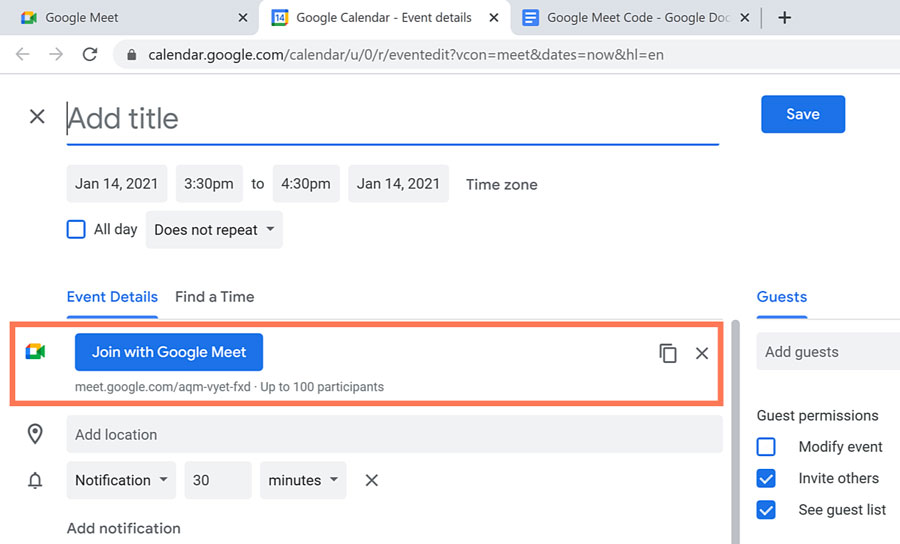Open the Does not repeat dropdown
The image size is (900, 544).
[x=214, y=230]
